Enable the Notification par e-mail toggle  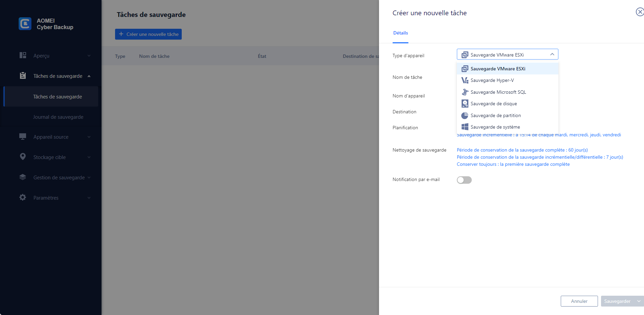(x=464, y=180)
